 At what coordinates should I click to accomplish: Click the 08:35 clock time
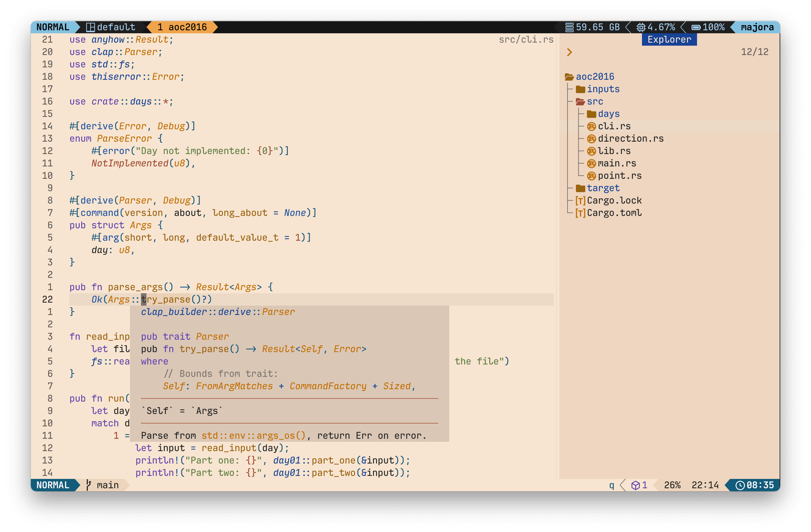(760, 485)
